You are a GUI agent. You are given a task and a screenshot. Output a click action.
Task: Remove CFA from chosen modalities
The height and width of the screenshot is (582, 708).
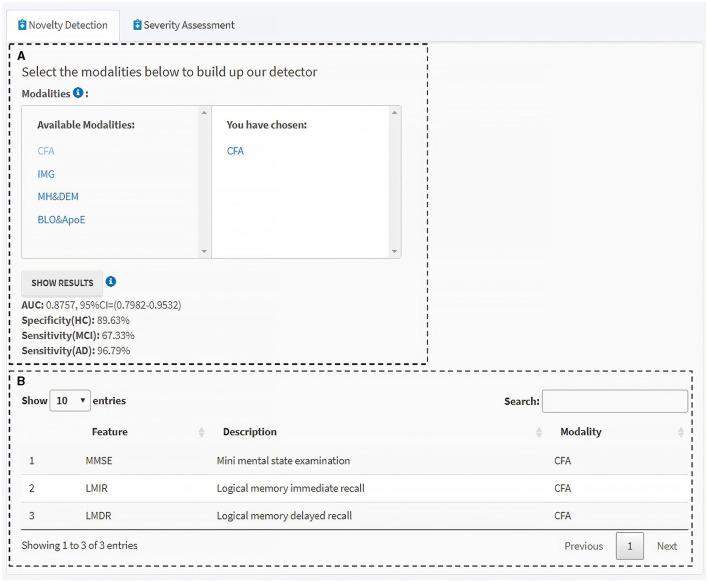235,151
